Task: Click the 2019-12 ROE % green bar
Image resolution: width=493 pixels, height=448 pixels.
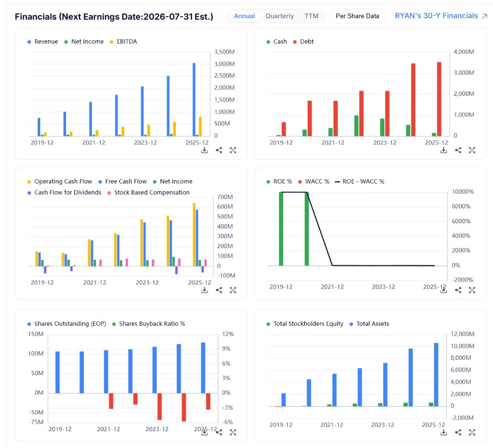Action: click(281, 229)
